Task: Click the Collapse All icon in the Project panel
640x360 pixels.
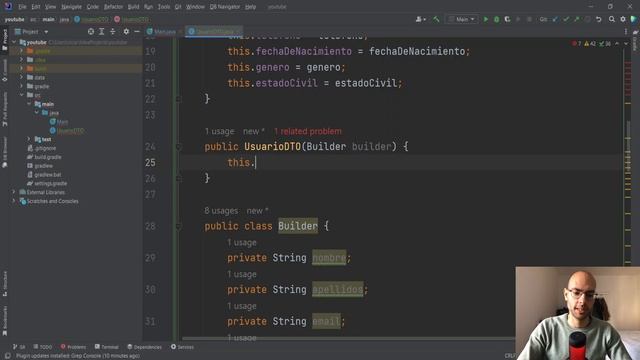Action: 113,31
